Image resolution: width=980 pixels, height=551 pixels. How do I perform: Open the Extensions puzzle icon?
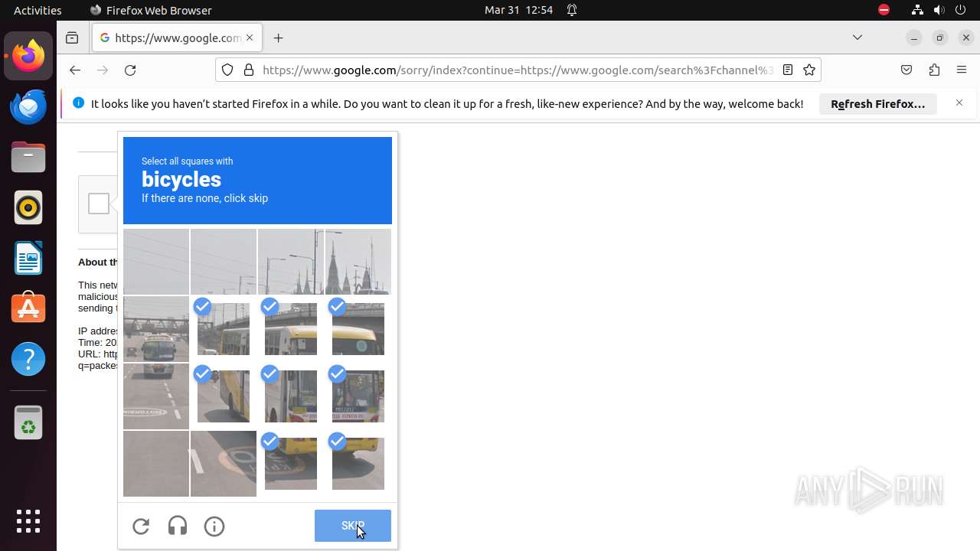pyautogui.click(x=934, y=70)
